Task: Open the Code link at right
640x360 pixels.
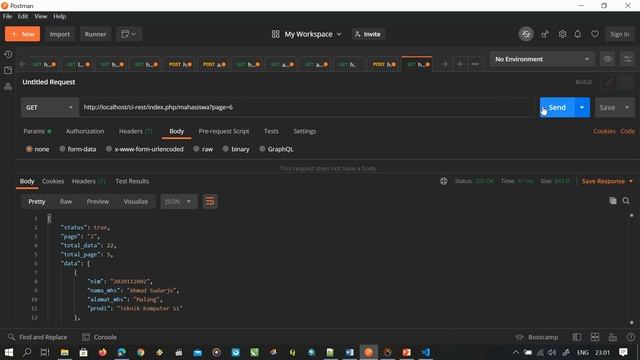Action: pos(627,131)
